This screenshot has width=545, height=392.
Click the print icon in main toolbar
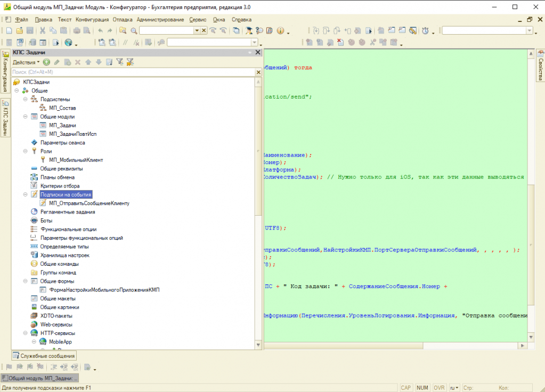[x=76, y=31]
